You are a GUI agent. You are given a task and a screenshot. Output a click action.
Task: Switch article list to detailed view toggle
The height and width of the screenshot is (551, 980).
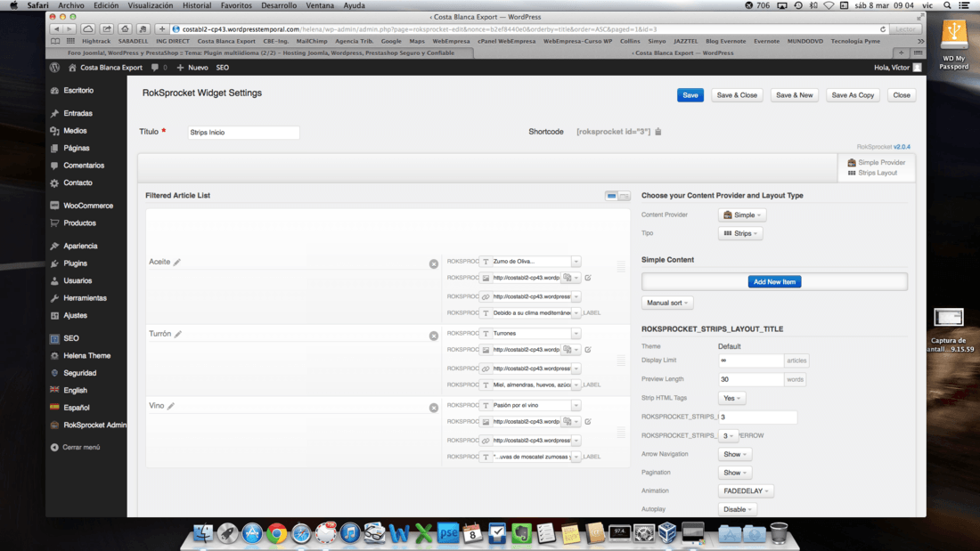pos(624,196)
